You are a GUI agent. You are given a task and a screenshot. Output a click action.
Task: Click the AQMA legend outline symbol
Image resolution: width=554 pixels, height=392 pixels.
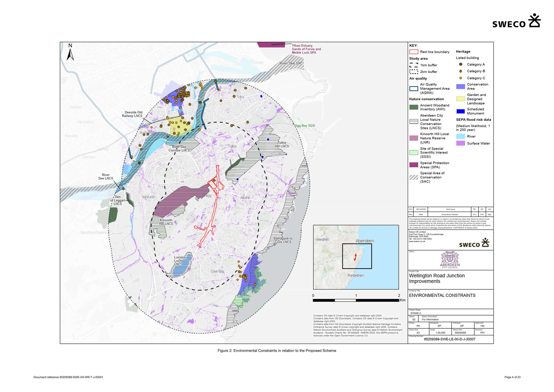[414, 89]
